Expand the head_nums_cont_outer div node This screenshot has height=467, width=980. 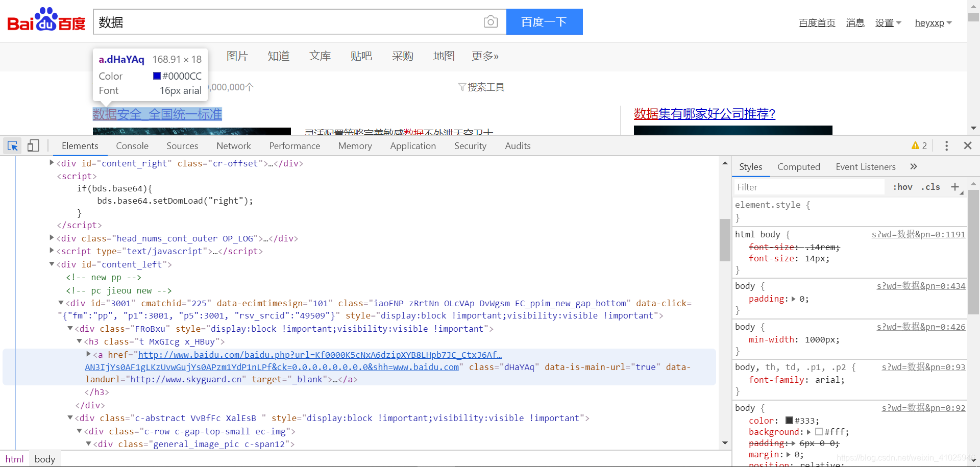tap(52, 238)
